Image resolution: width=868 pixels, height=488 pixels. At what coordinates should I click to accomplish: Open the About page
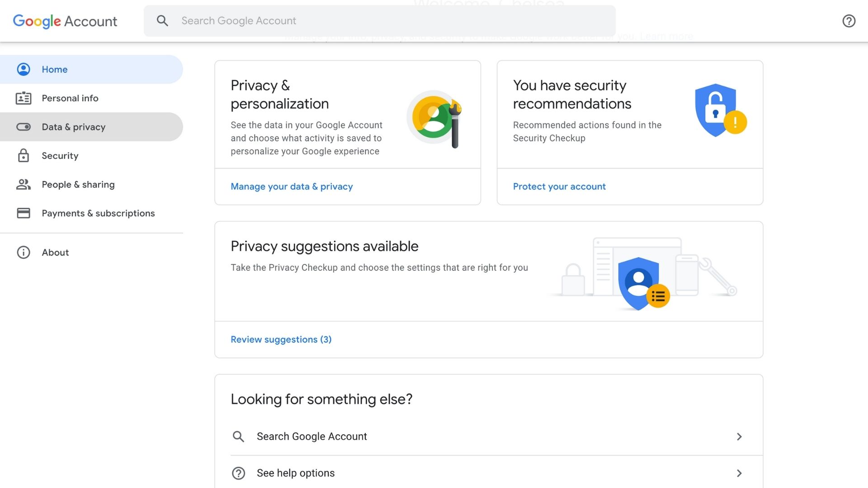coord(91,252)
